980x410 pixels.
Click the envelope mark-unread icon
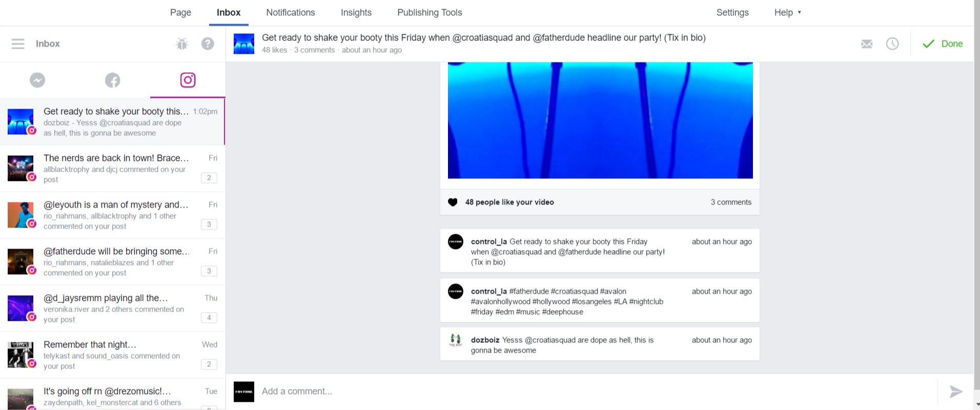click(867, 44)
